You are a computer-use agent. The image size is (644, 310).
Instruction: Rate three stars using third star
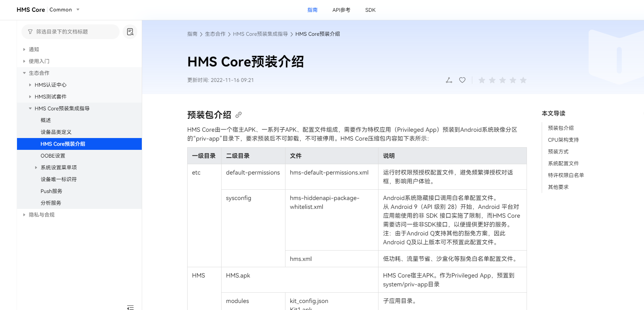503,80
